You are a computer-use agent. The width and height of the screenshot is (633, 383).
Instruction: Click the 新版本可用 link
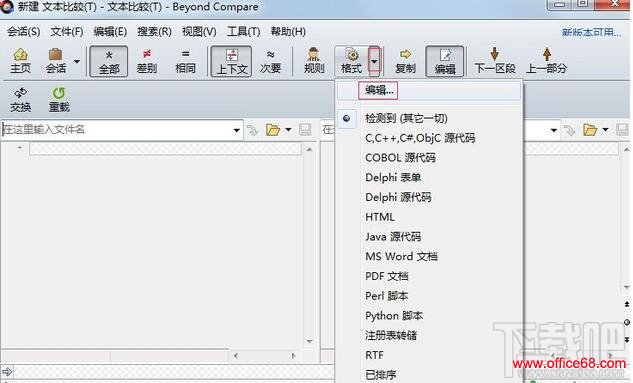click(x=591, y=32)
